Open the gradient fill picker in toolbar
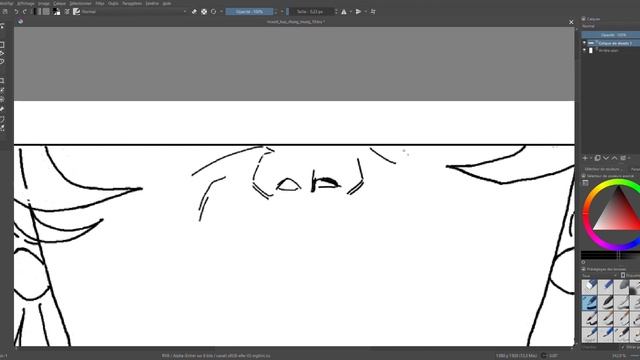This screenshot has height=360, width=640. click(x=37, y=12)
